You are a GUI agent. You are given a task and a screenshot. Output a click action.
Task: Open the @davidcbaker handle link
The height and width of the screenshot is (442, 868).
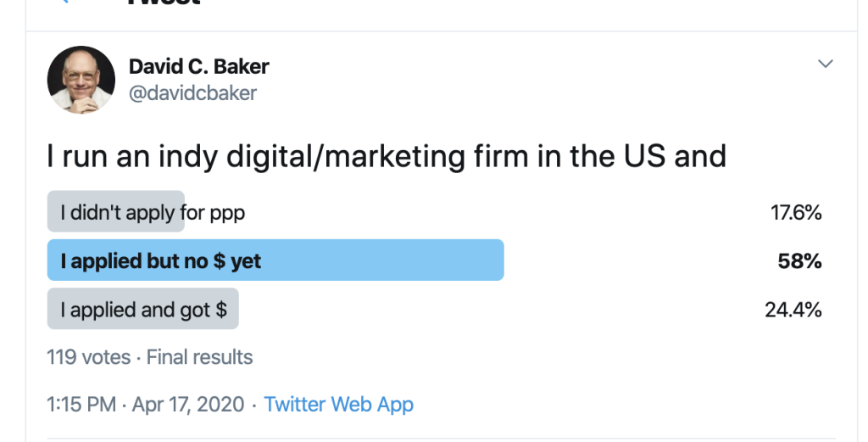coord(192,93)
